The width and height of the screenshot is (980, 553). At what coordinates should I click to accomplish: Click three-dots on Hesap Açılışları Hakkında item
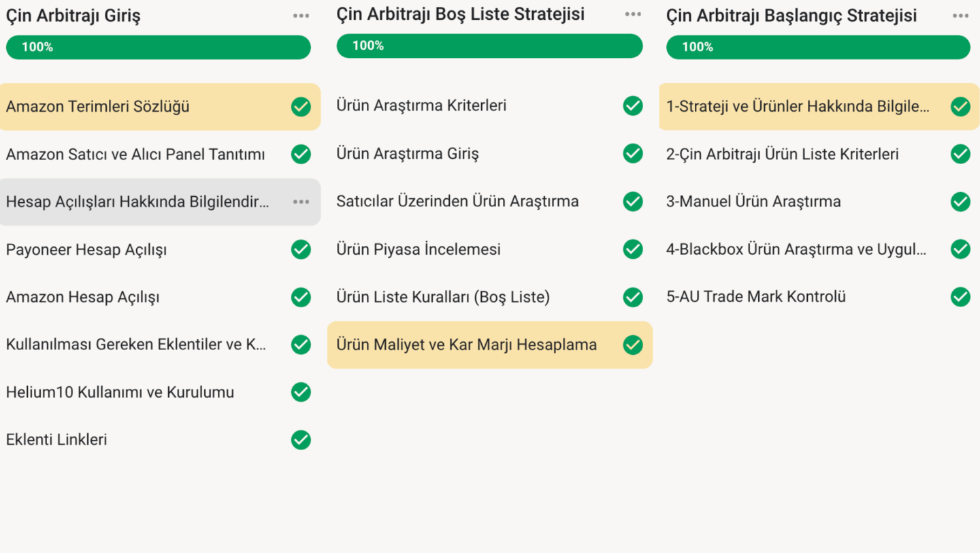pyautogui.click(x=301, y=202)
